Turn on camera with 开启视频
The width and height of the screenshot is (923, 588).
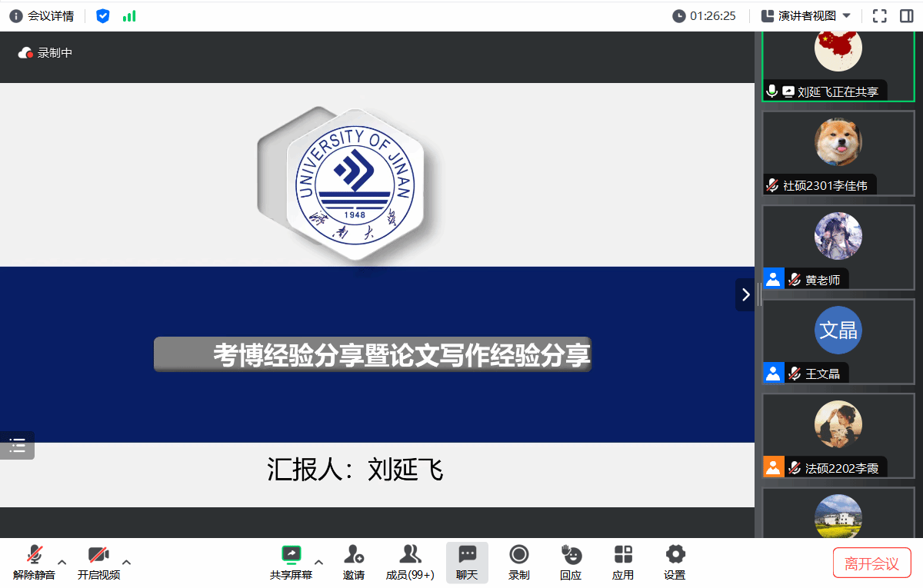(98, 562)
